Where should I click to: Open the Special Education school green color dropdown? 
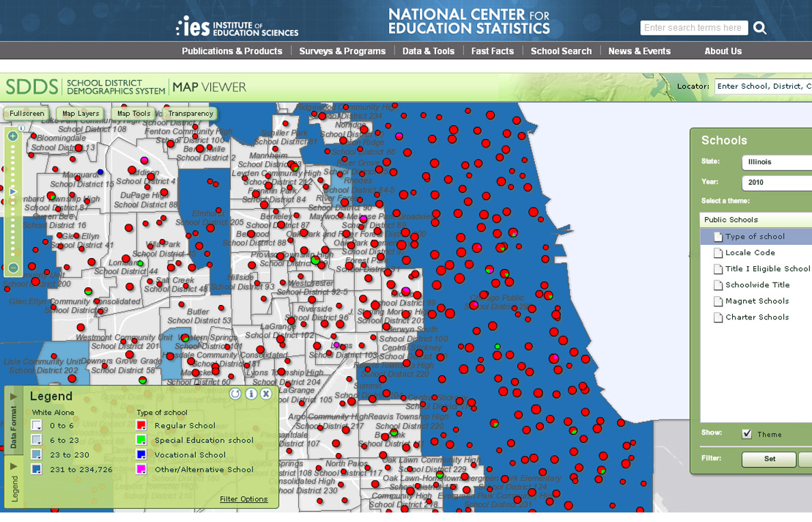[x=141, y=439]
